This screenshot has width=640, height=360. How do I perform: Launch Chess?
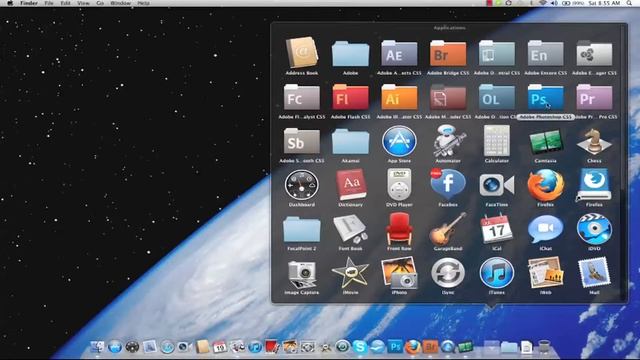pyautogui.click(x=594, y=141)
